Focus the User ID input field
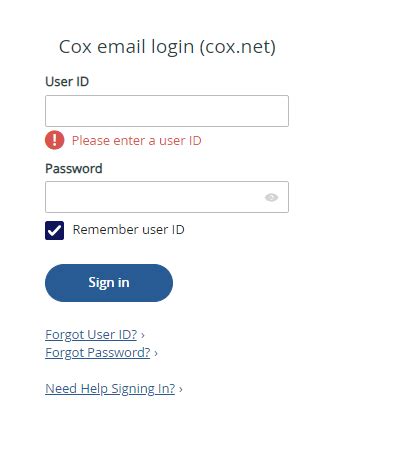The height and width of the screenshot is (476, 393). point(167,111)
